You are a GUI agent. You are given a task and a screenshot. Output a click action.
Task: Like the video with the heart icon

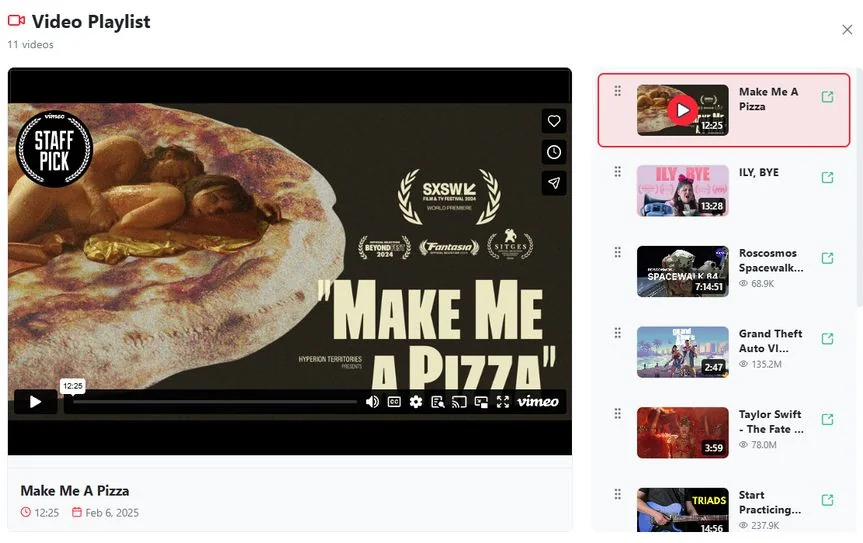click(x=554, y=121)
